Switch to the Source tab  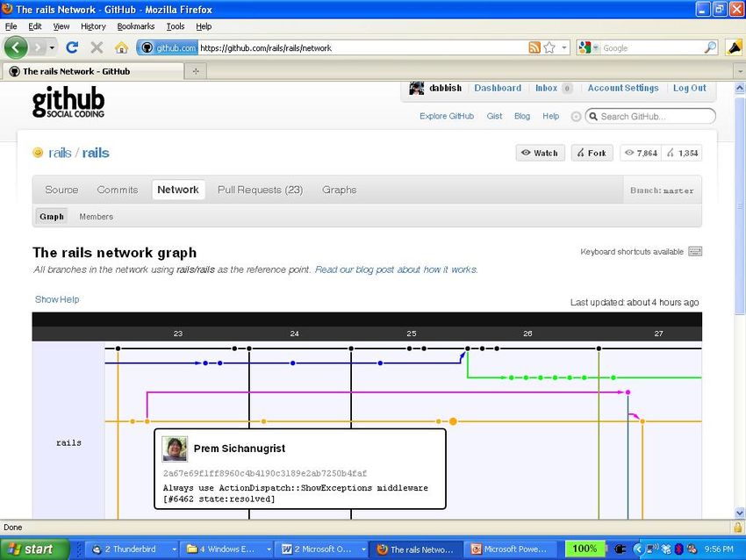pos(61,190)
